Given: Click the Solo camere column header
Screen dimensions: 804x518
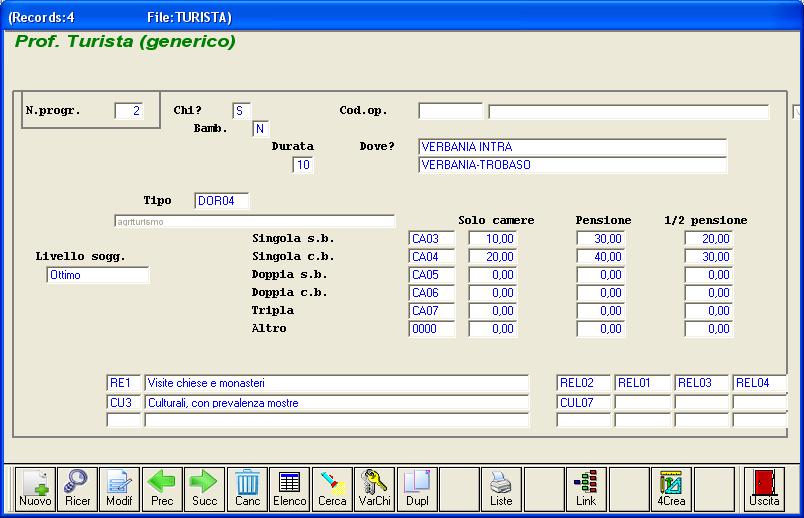Looking at the screenshot, I should pyautogui.click(x=496, y=220).
